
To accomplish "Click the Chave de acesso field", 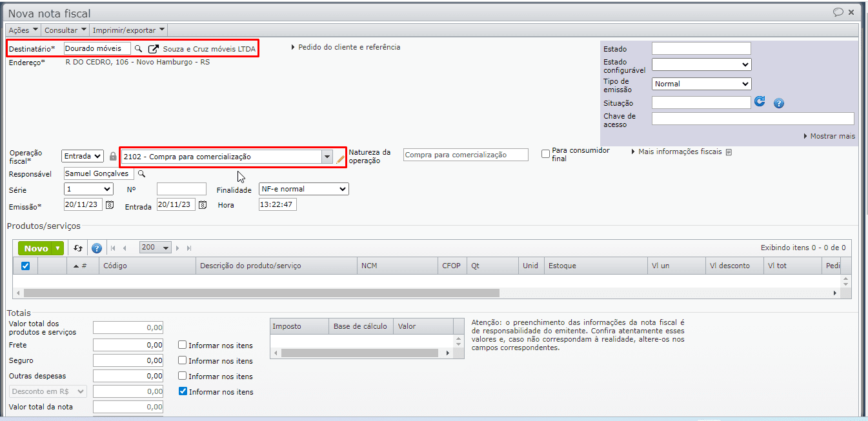I will pos(753,119).
